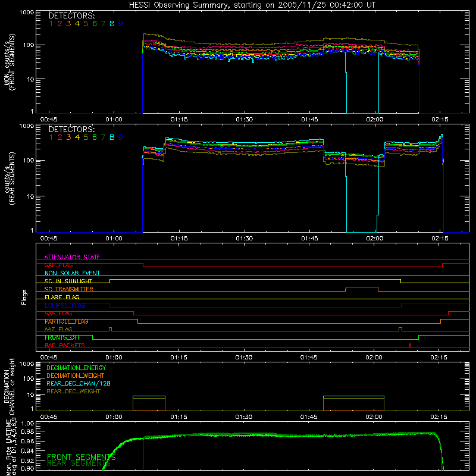This screenshot has width=476, height=476.
Task: Click the DECIMATION CHANNEL or weight axis title
Action: (x=10, y=386)
